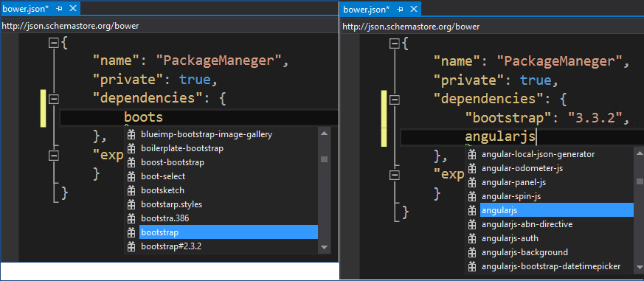Image resolution: width=644 pixels, height=281 pixels.
Task: Select angular-odometer-js suggestion
Action: [x=522, y=168]
